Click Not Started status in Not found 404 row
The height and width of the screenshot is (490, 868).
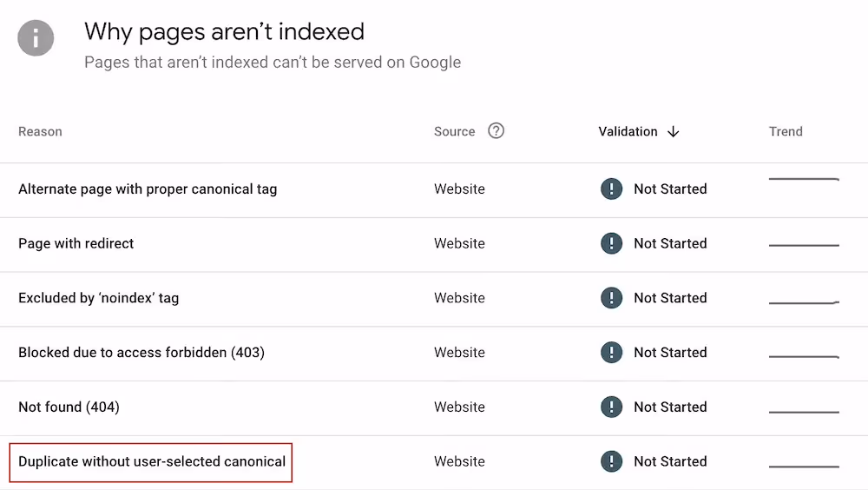click(670, 407)
